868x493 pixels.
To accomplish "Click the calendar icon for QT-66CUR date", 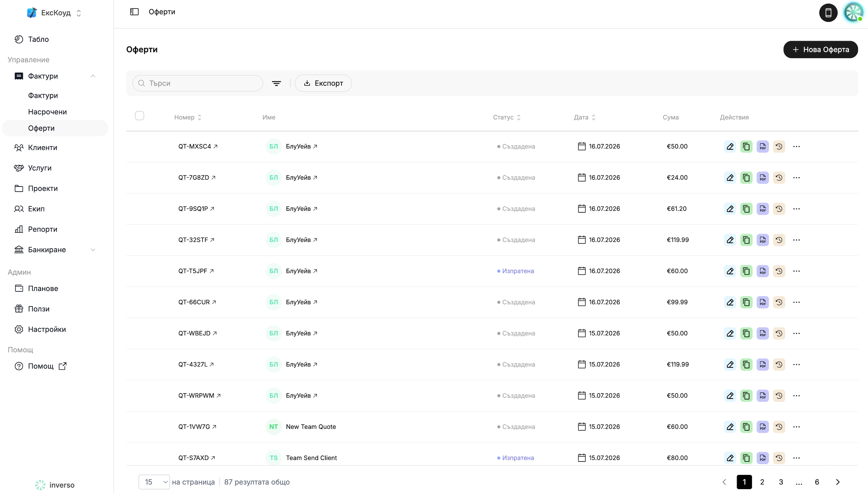I will tap(581, 302).
